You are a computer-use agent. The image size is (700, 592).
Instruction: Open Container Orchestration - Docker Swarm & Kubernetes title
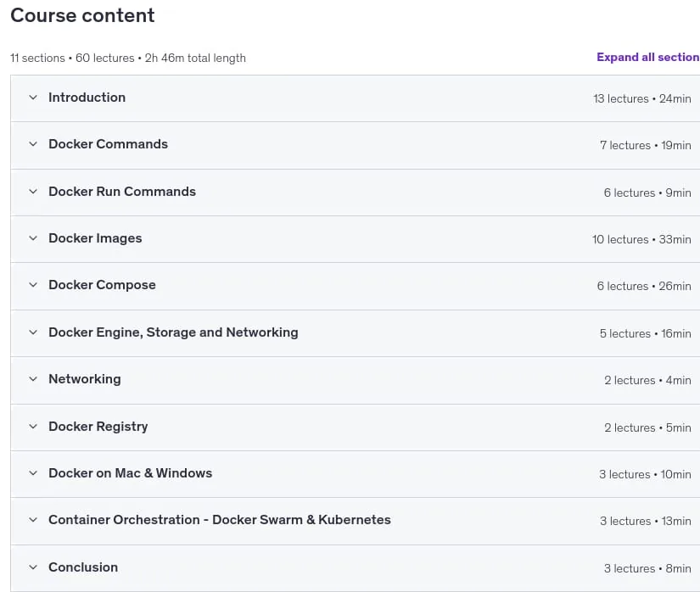pos(220,520)
